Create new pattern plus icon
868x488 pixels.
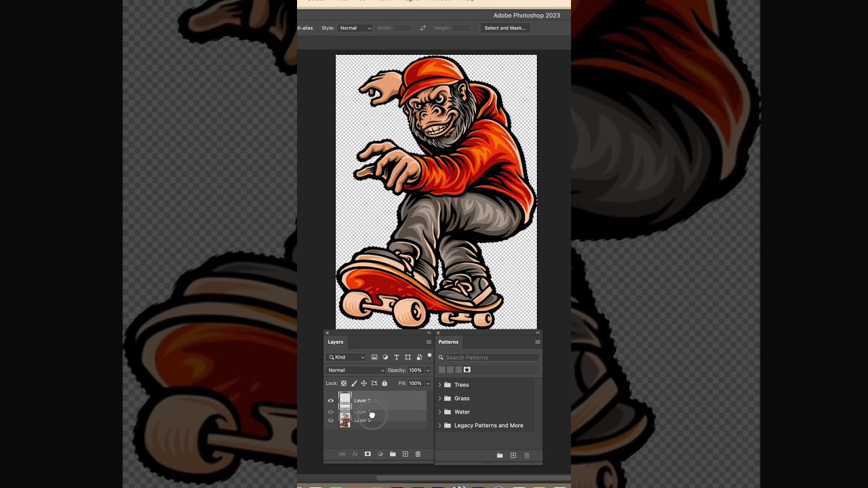513,455
